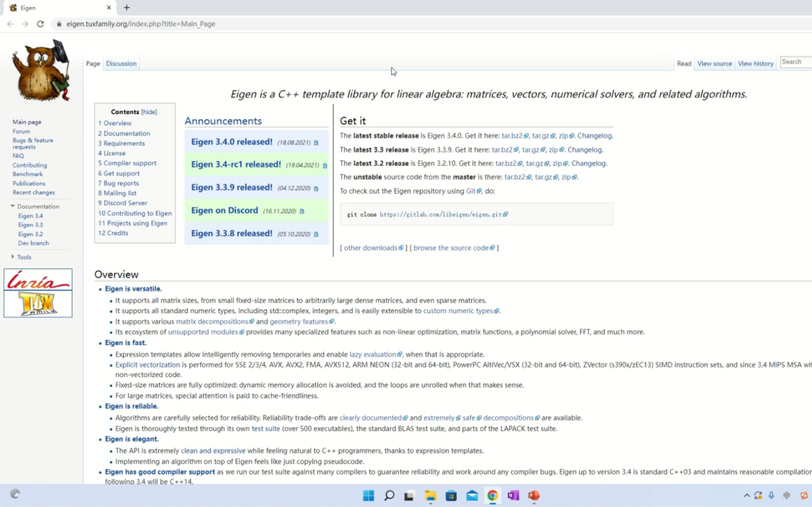
Task: Click the browser back arrow
Action: coord(10,24)
